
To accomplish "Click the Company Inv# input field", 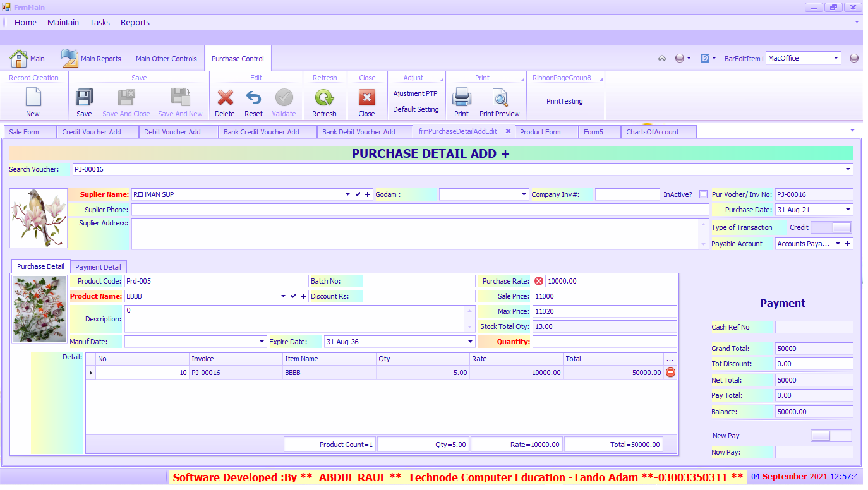I will click(627, 194).
